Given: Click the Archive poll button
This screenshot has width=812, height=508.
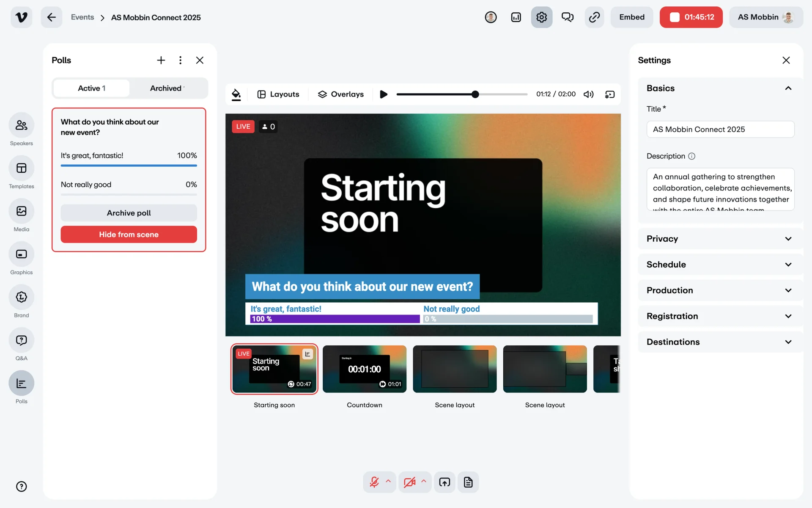Looking at the screenshot, I should coord(129,213).
